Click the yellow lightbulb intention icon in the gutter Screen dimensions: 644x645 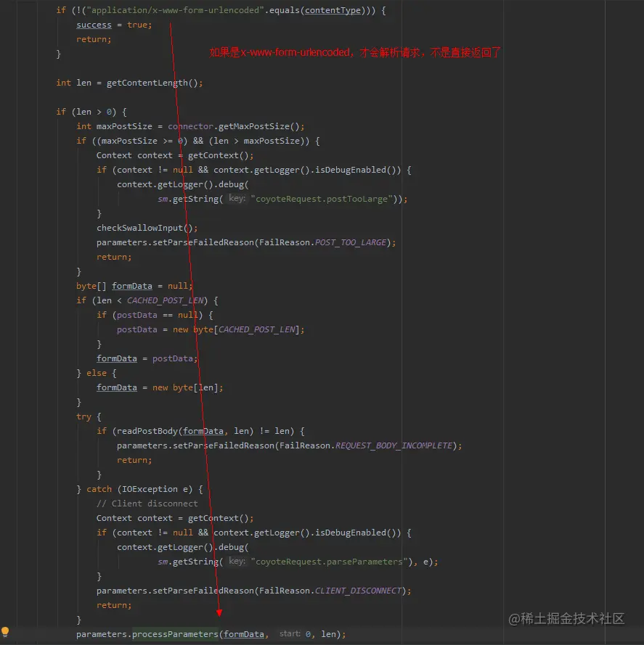tap(5, 631)
